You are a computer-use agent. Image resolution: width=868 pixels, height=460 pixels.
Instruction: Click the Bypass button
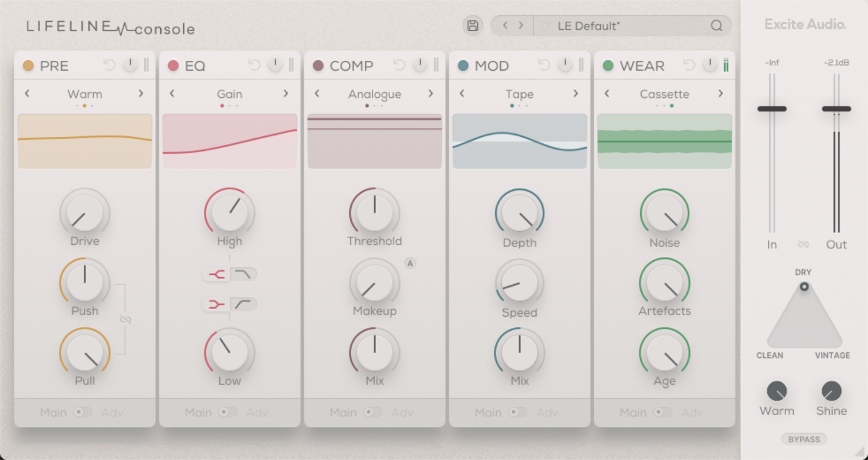[804, 439]
